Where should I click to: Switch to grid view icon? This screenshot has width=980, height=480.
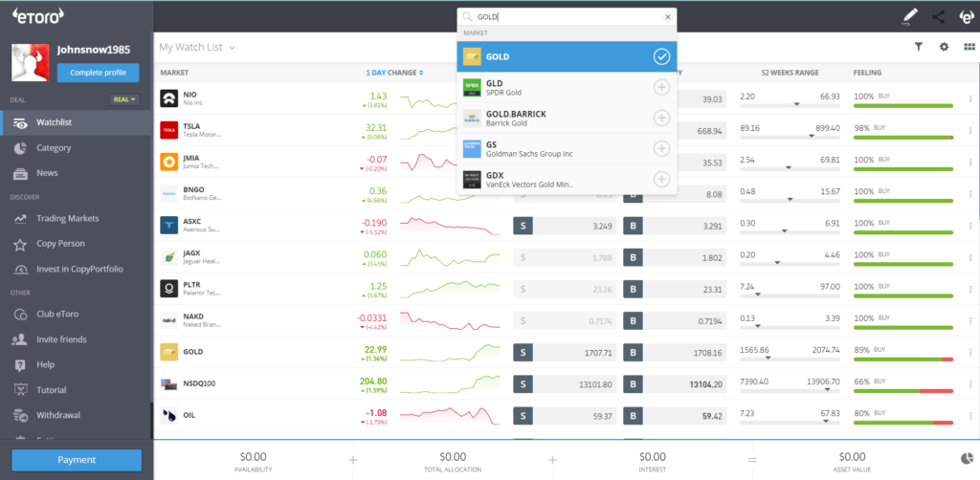969,47
